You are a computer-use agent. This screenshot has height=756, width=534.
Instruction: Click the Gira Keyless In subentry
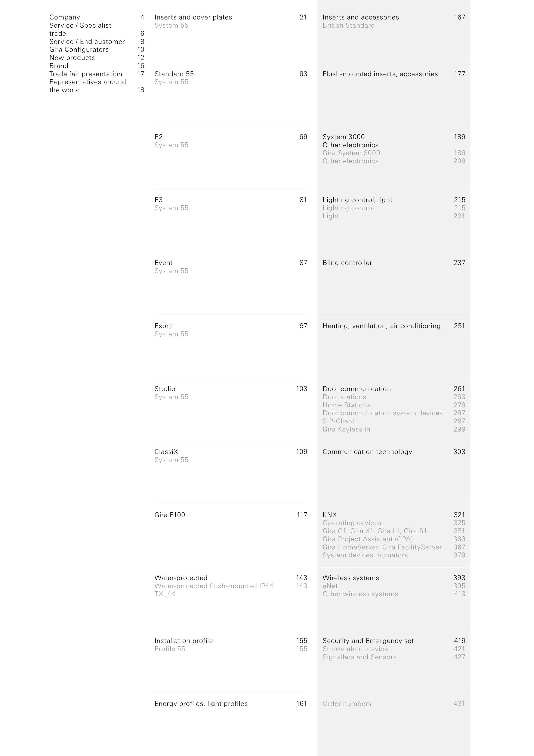tap(346, 429)
